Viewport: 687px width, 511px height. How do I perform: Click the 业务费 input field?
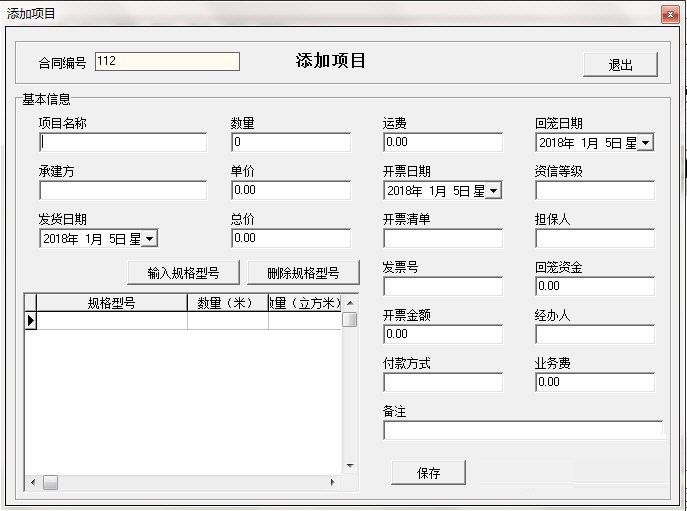tap(595, 382)
